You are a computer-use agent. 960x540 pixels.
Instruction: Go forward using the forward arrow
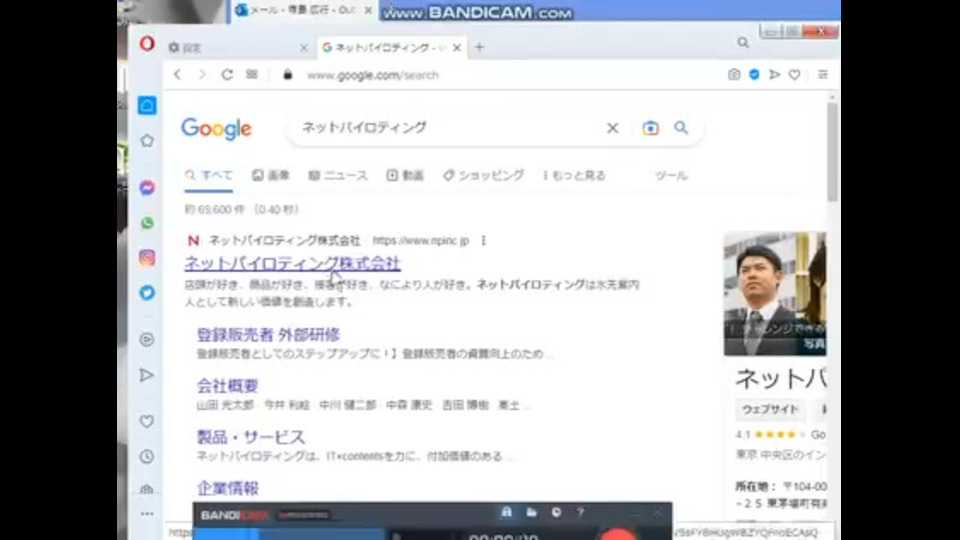tap(202, 75)
